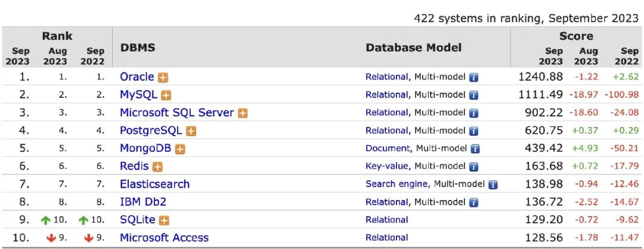Click PostgreSQL's score 620.75
This screenshot has height=249, width=644.
(x=544, y=130)
